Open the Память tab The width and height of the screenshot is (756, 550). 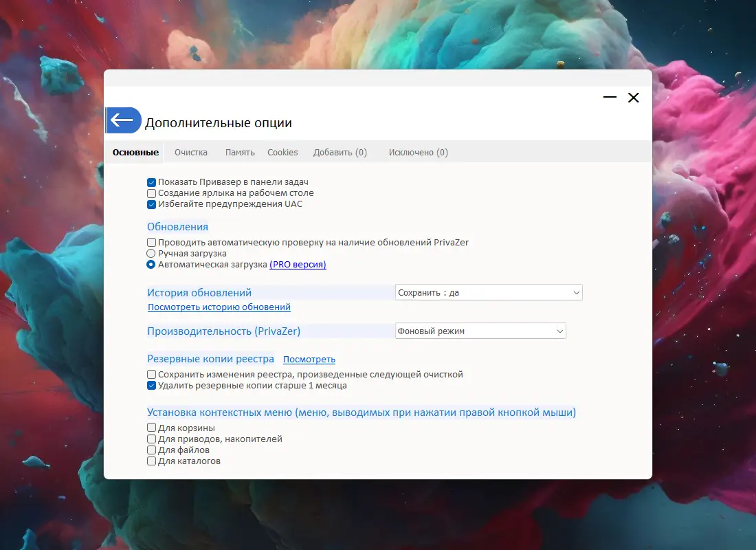240,153
